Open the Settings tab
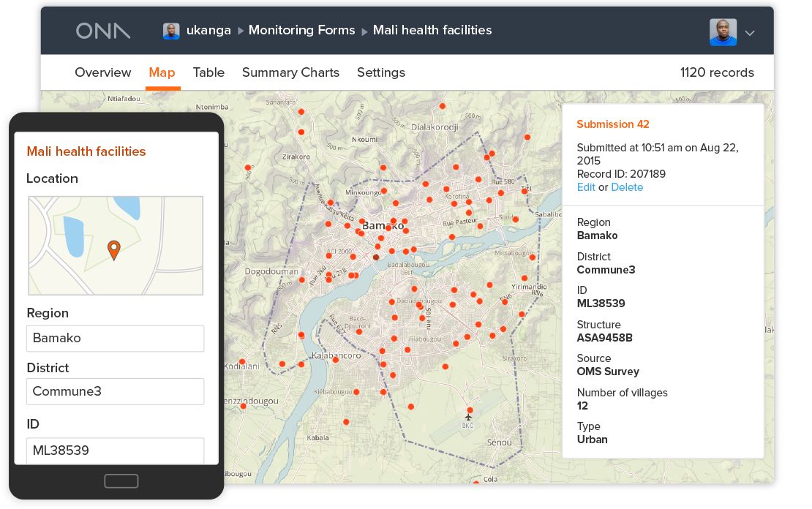The image size is (812, 509). coord(380,72)
